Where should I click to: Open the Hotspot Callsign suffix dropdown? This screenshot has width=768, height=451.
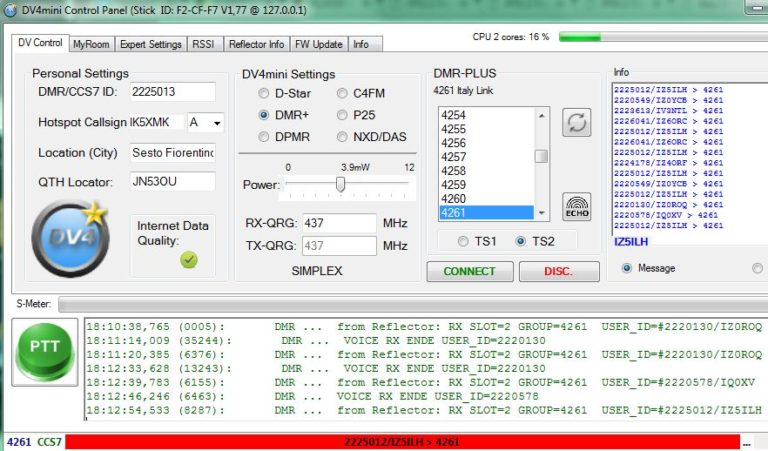pos(216,122)
